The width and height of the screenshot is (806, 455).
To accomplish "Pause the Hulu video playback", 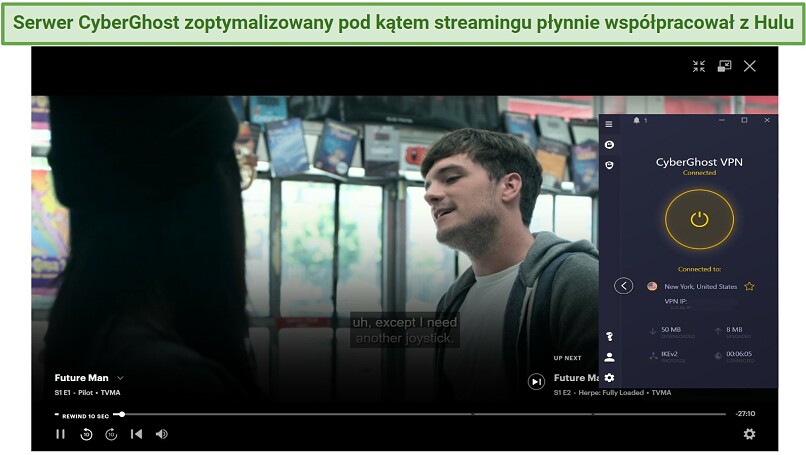I will click(x=61, y=434).
